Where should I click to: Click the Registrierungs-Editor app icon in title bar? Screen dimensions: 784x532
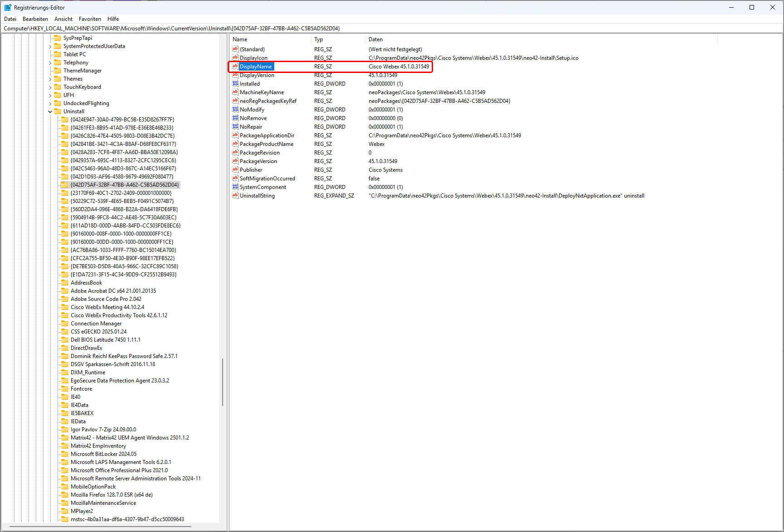click(8, 8)
